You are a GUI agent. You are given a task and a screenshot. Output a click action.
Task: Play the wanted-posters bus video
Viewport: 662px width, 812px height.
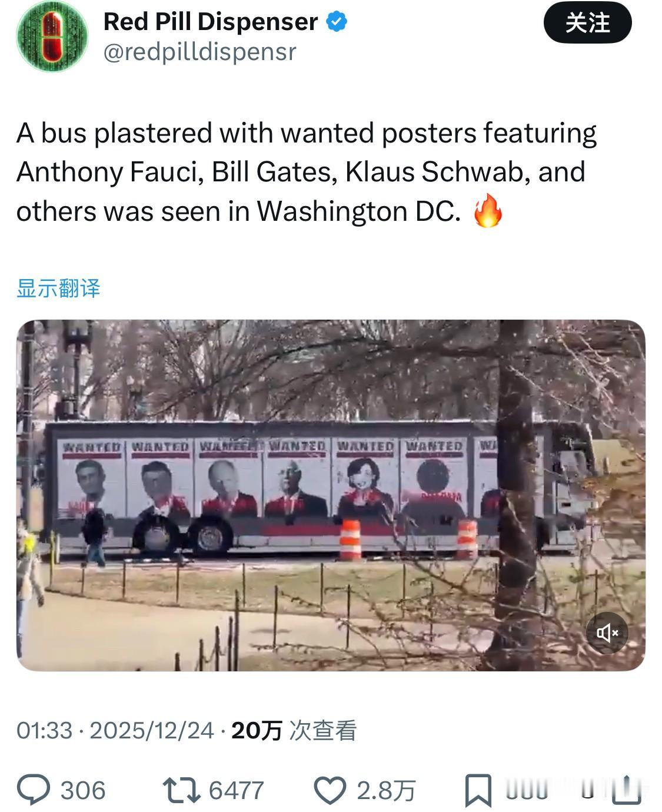pyautogui.click(x=331, y=495)
